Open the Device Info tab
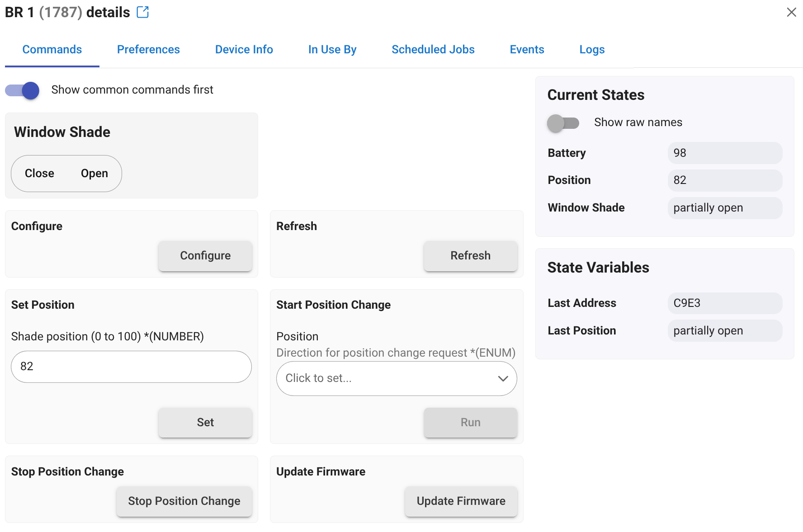Screen dimensions: 803x532 244,50
